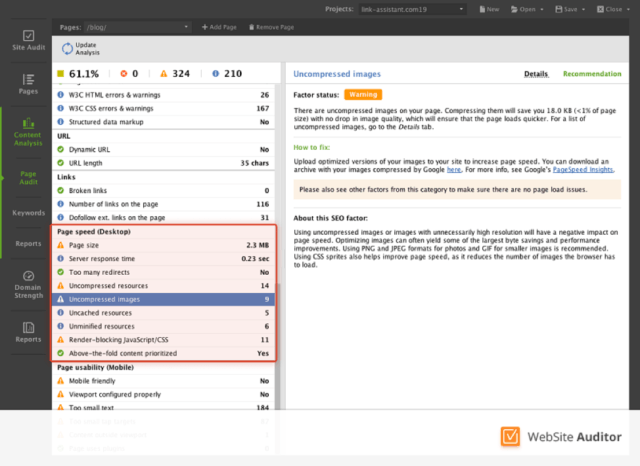Select Dofollow ext. links on the page row

click(x=163, y=217)
